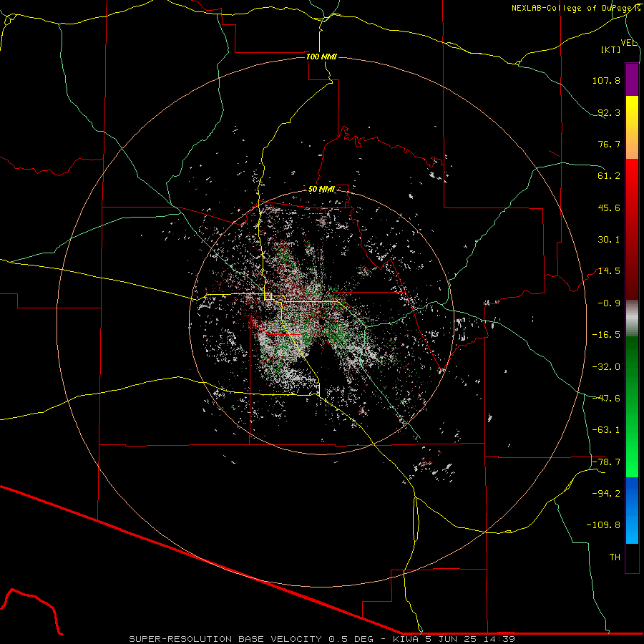Click the bright green segment of the color bar
This screenshot has height=644, width=644.
pos(632,406)
